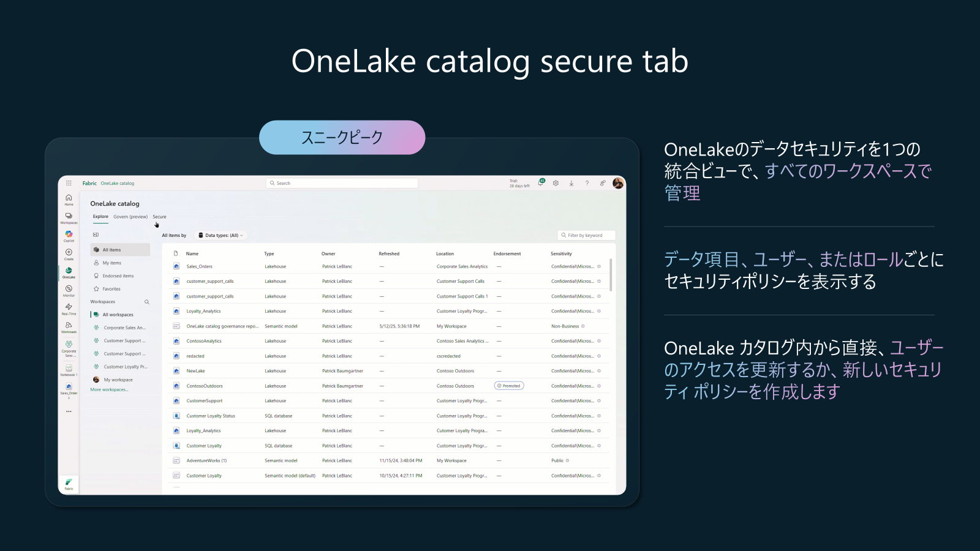This screenshot has width=980, height=551.
Task: Sort by Endorsement column header
Action: pyautogui.click(x=507, y=253)
